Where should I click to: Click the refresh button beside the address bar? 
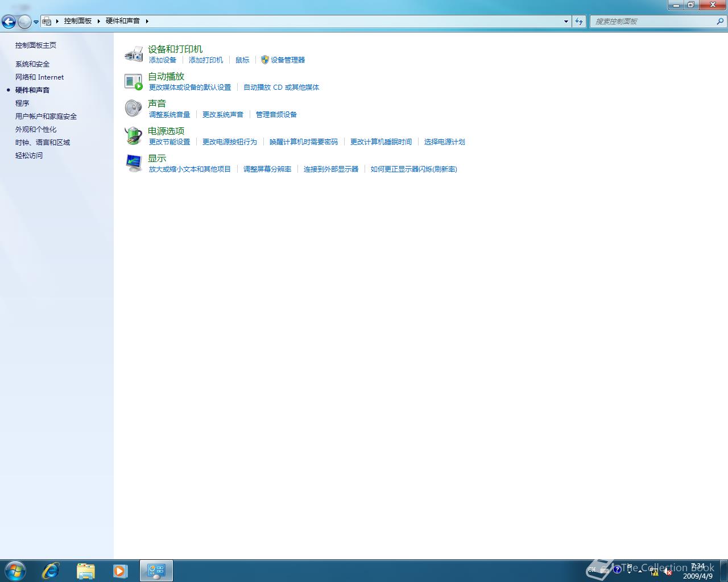click(579, 21)
